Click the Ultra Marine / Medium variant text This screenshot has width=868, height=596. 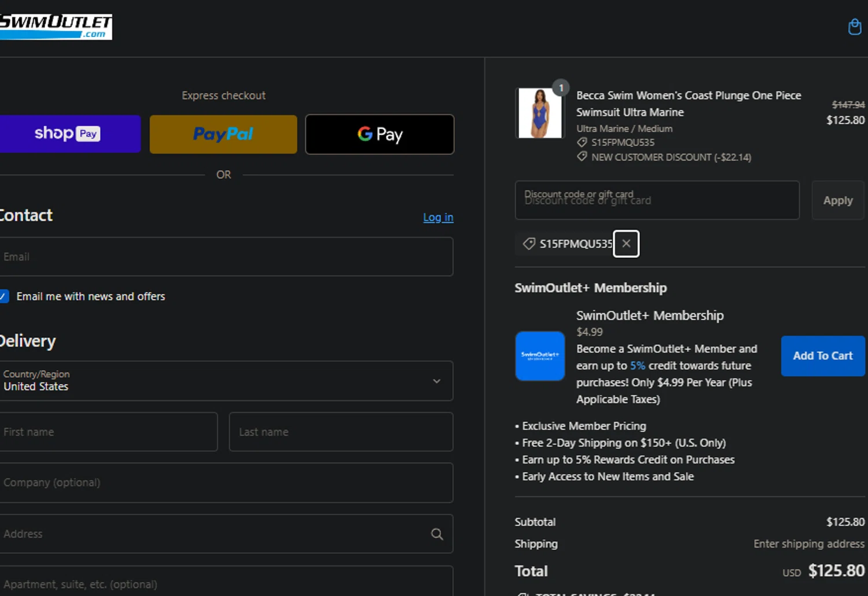pos(624,128)
